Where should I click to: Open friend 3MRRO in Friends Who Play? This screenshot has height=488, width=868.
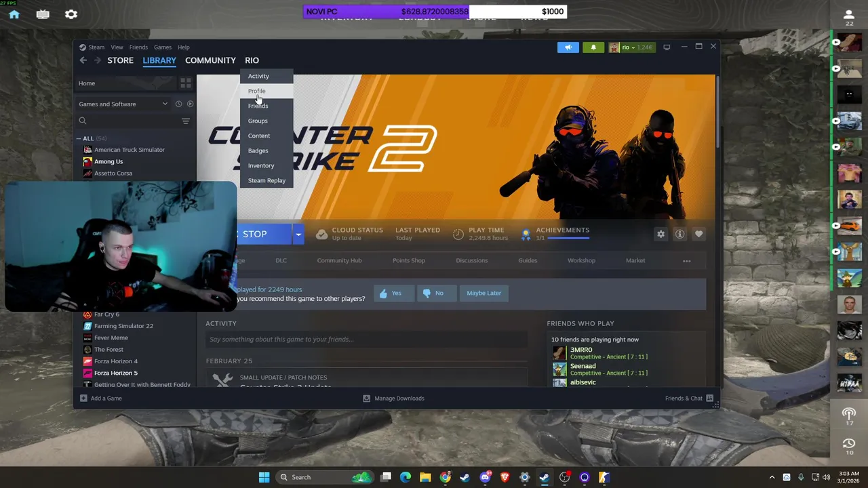point(581,350)
